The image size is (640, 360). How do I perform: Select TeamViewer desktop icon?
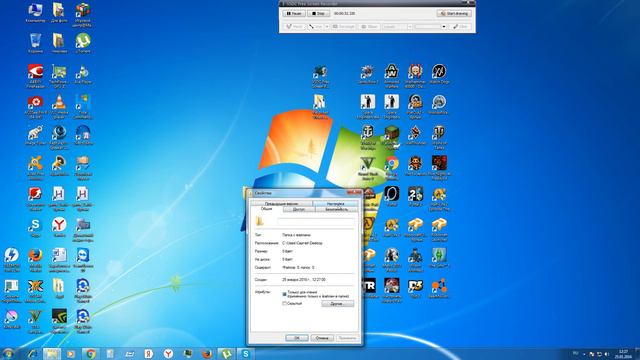[83, 260]
